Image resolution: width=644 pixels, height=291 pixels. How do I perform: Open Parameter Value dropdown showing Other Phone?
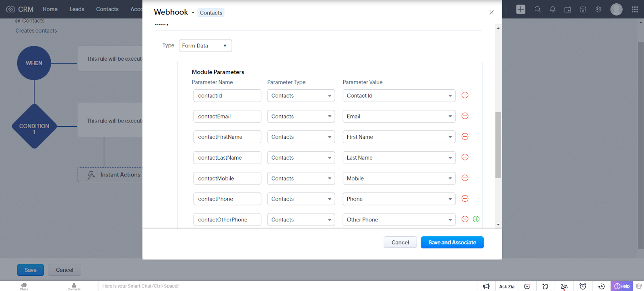399,219
